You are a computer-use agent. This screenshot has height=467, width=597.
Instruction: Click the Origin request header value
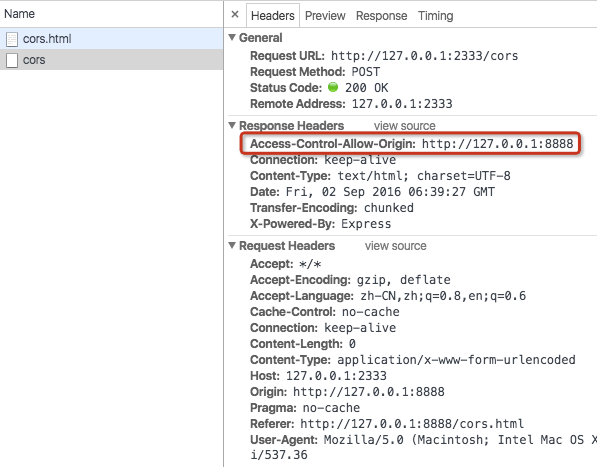(369, 392)
